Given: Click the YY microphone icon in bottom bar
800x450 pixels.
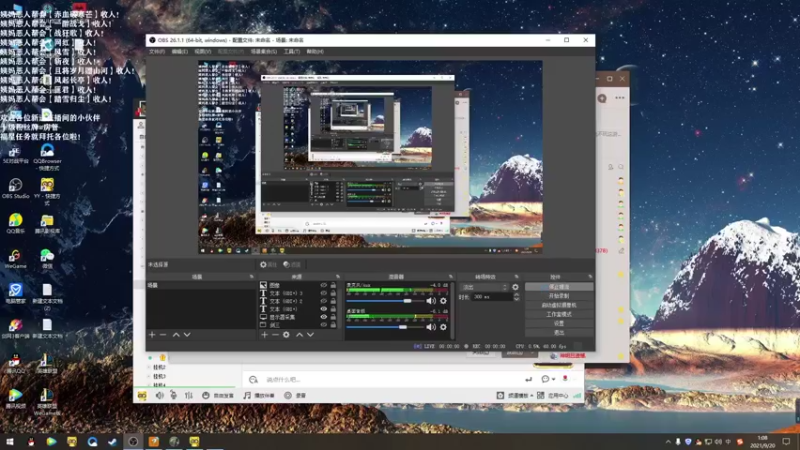Looking at the screenshot, I should pos(173,395).
